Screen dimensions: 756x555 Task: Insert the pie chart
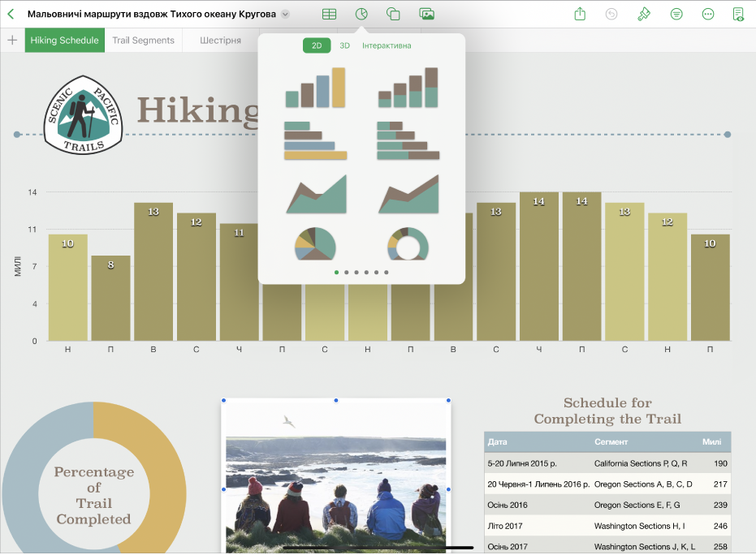tap(315, 243)
